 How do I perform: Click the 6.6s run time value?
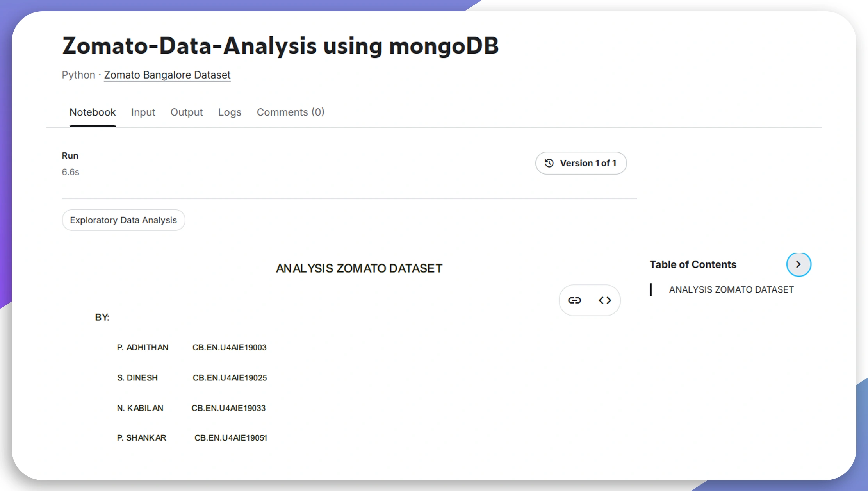click(x=70, y=172)
